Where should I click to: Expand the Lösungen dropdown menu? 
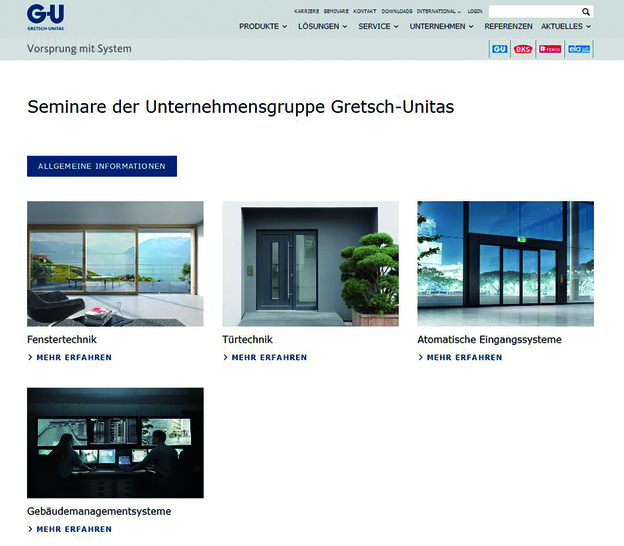click(322, 26)
